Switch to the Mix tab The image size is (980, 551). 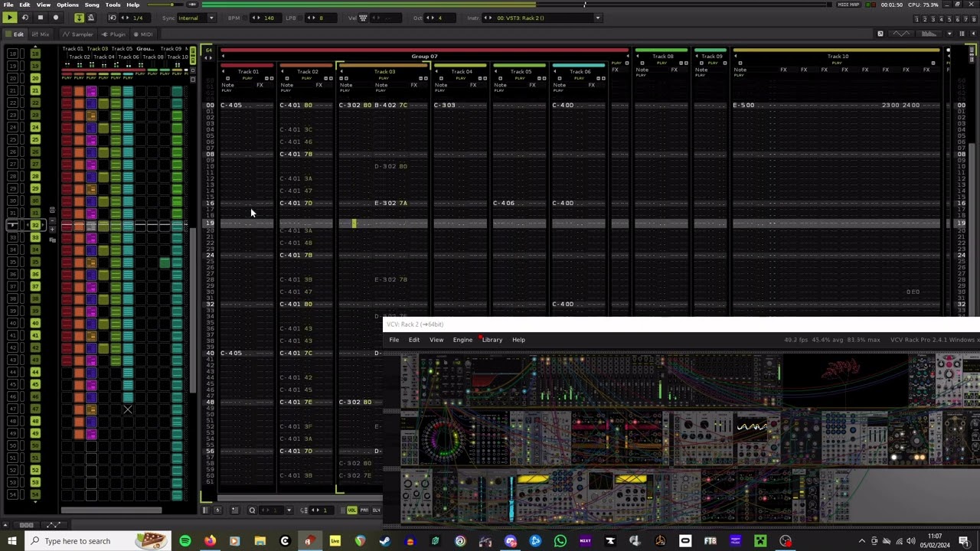tap(40, 34)
